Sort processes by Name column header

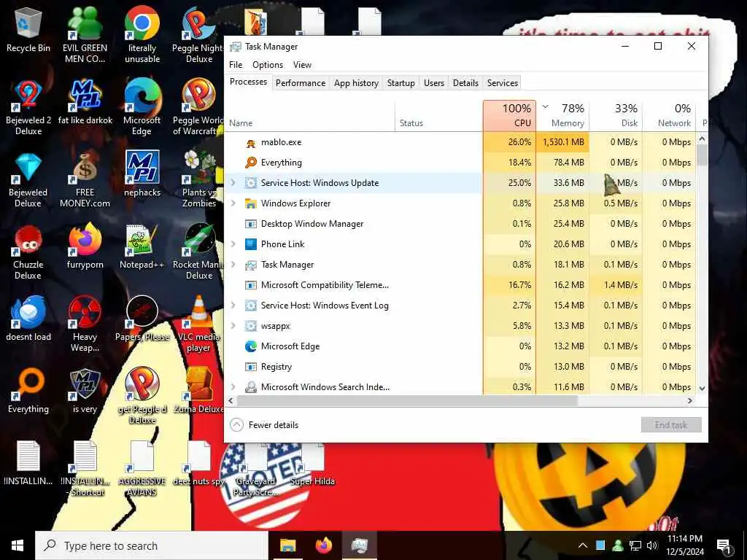coord(309,116)
